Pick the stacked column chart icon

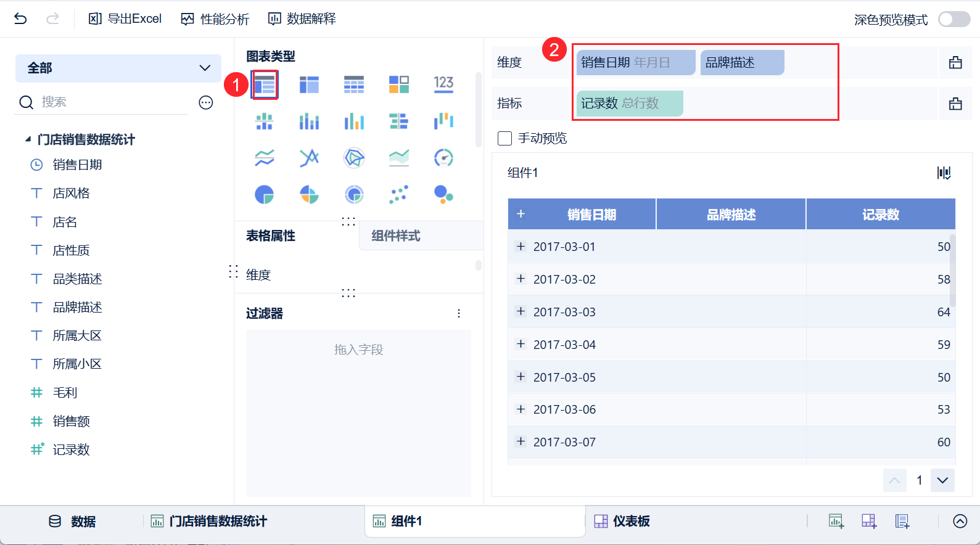coord(309,121)
